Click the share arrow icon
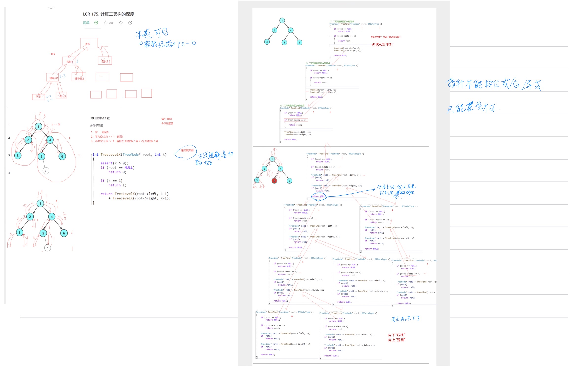Image resolution: width=588 pixels, height=367 pixels. [x=130, y=23]
